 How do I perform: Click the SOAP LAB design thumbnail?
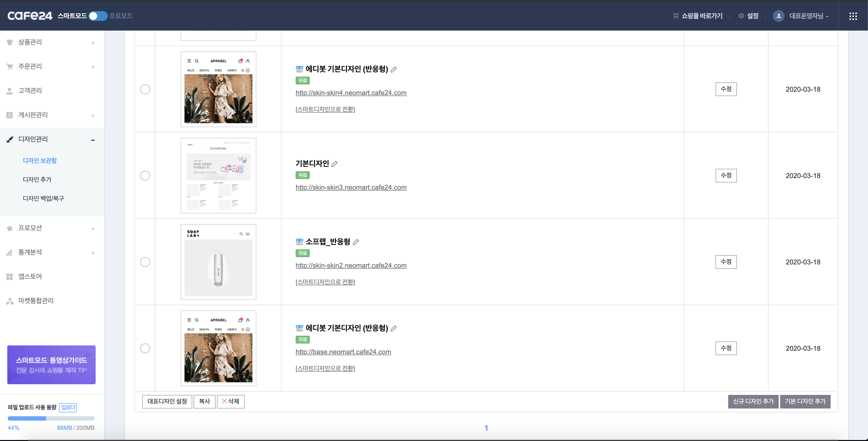click(x=218, y=262)
